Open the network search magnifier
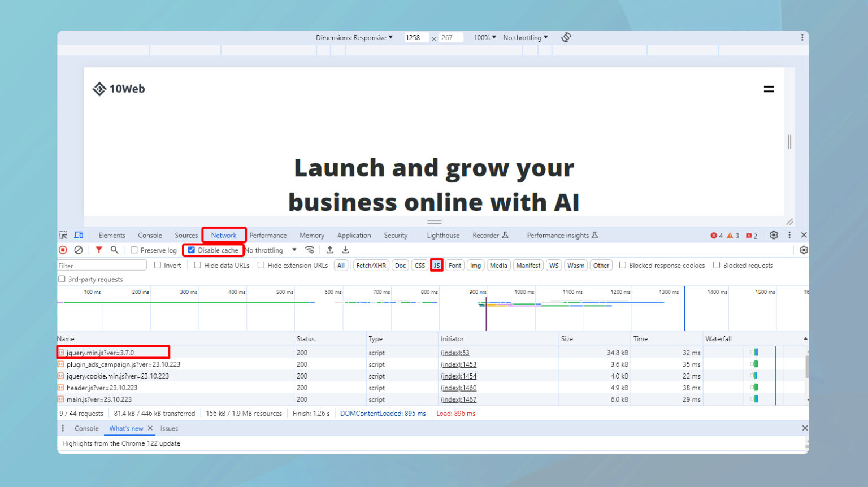The height and width of the screenshot is (487, 868). pos(114,250)
